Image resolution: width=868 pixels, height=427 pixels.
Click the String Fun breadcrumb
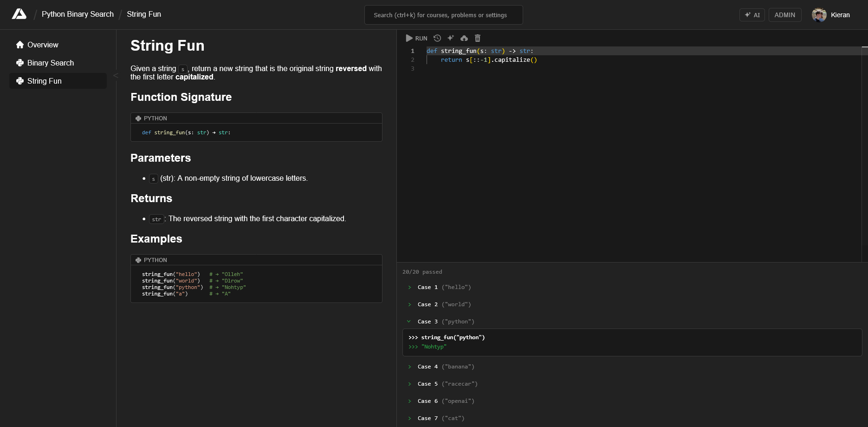(x=144, y=14)
